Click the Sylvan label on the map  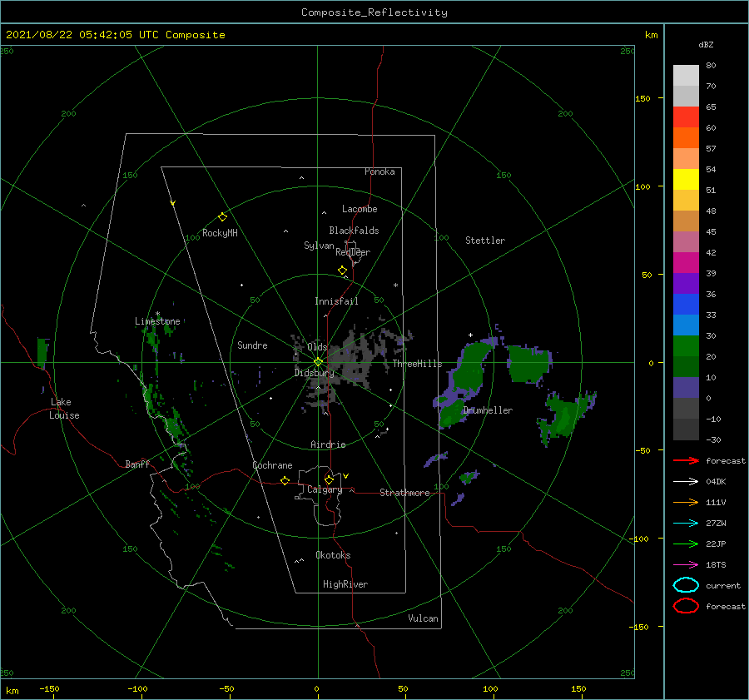tap(319, 246)
